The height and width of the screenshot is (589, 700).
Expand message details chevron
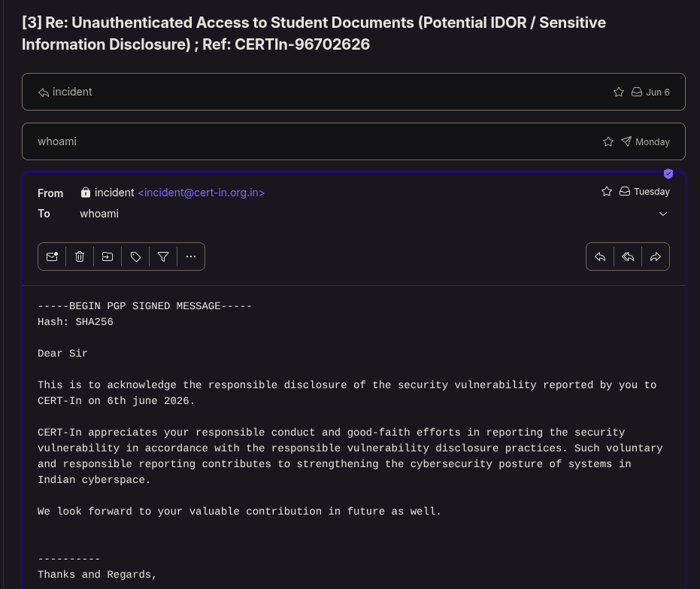(x=663, y=214)
